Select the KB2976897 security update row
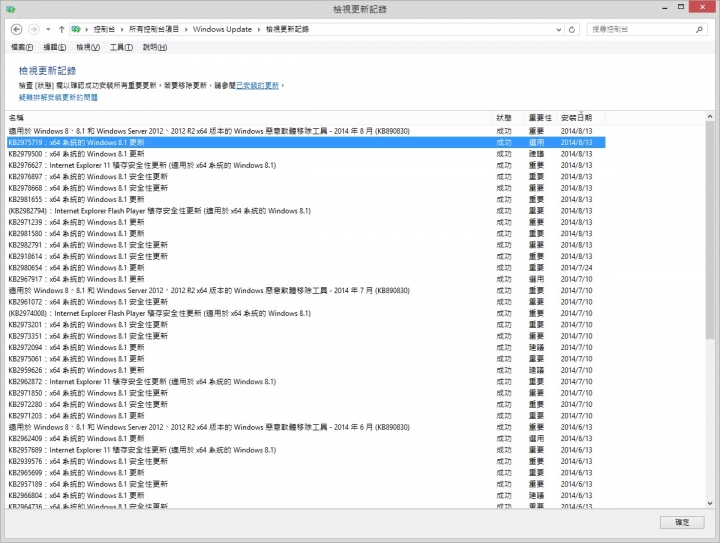The image size is (720, 543). 306,177
